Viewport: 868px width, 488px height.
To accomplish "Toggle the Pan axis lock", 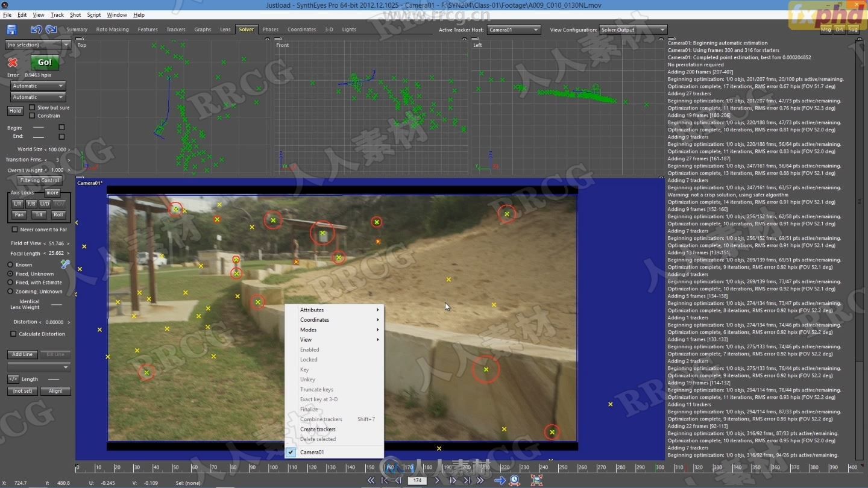I will (19, 214).
